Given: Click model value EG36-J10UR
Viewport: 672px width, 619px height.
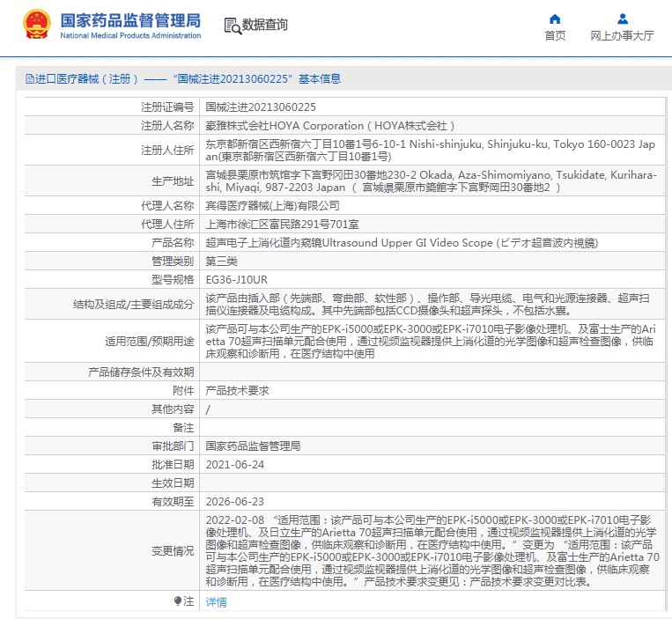Looking at the screenshot, I should 237,280.
